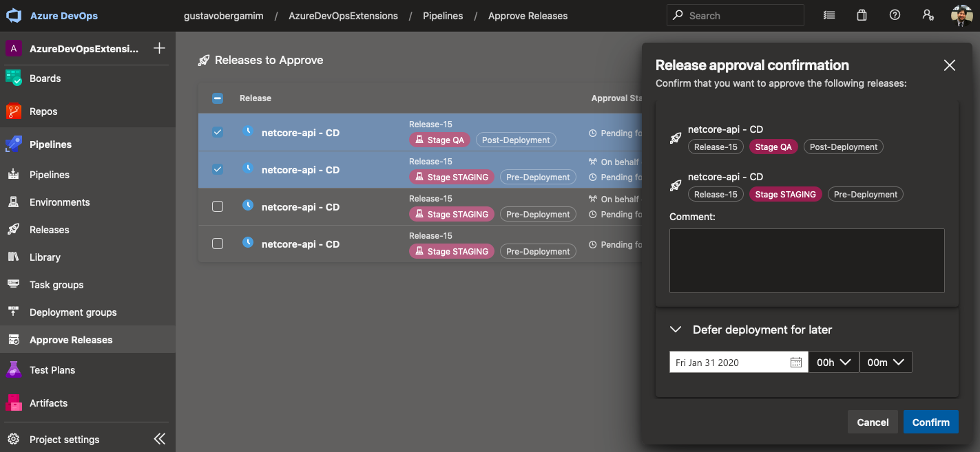Viewport: 980px width, 452px height.
Task: Collapse the Defer deployment for later section
Action: (676, 330)
